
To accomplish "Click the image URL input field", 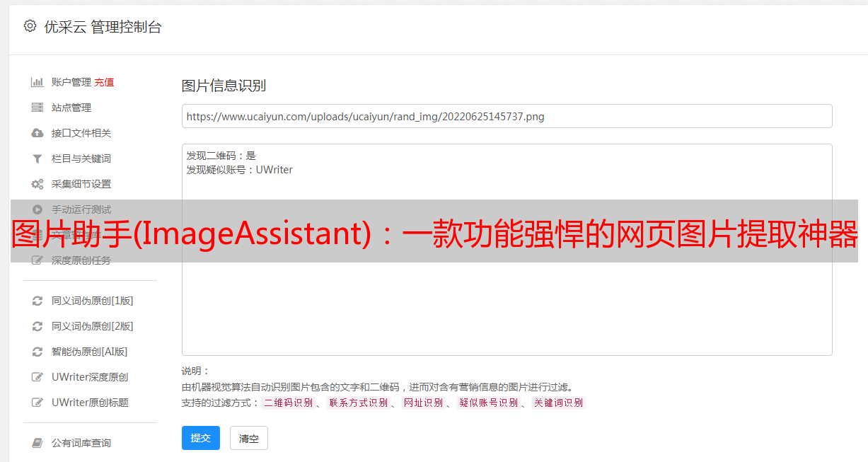I will coord(507,116).
